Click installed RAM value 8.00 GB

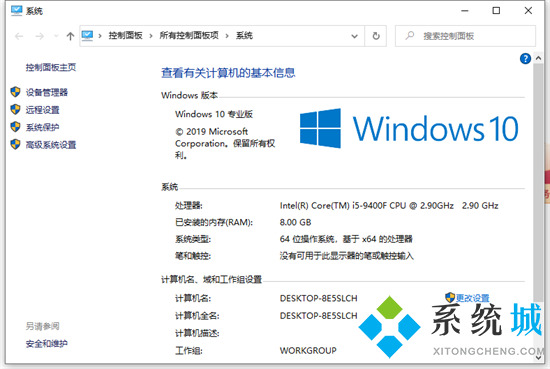point(295,222)
